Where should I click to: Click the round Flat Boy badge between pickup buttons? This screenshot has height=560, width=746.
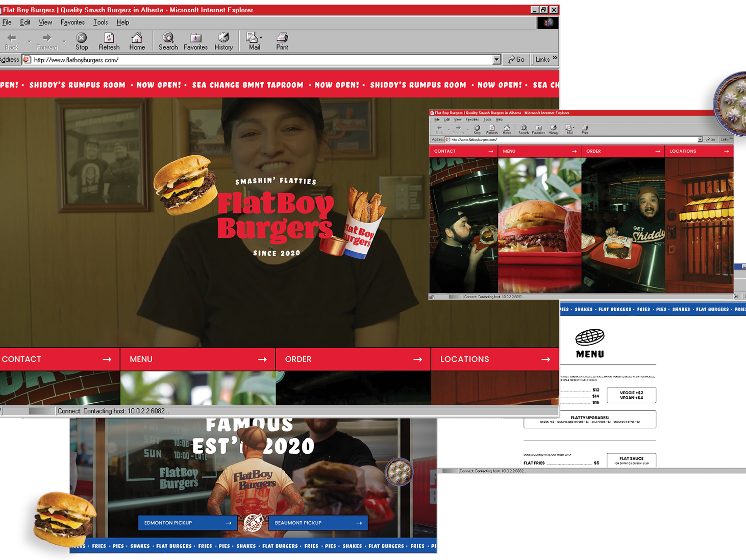[253, 523]
